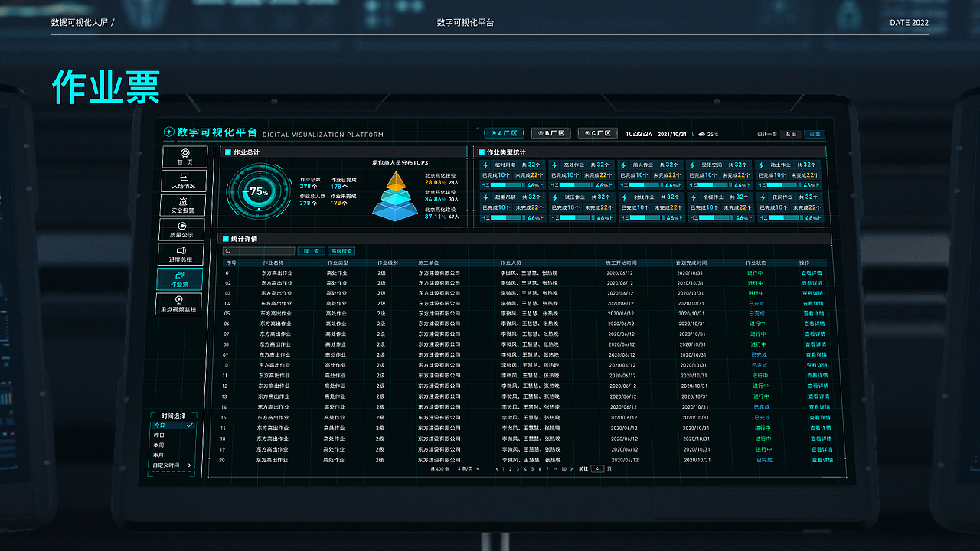Click lightning icon of 夜间作业 card

tap(762, 197)
